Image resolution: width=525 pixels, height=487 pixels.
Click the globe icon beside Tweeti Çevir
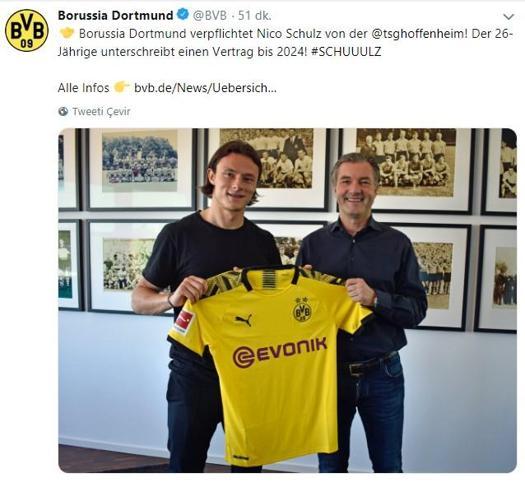(63, 111)
